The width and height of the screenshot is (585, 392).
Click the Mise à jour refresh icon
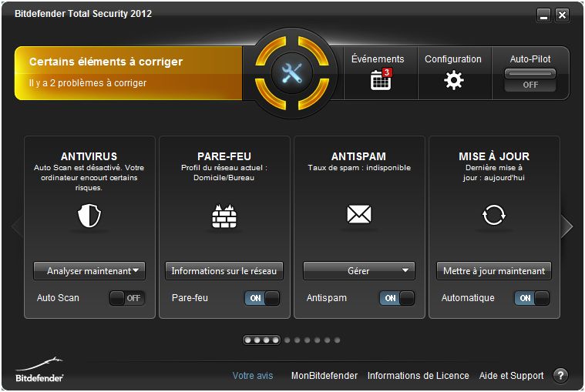pyautogui.click(x=493, y=215)
